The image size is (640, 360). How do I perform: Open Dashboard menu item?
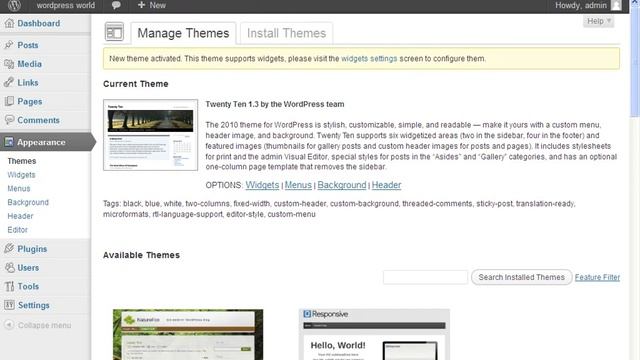click(38, 23)
